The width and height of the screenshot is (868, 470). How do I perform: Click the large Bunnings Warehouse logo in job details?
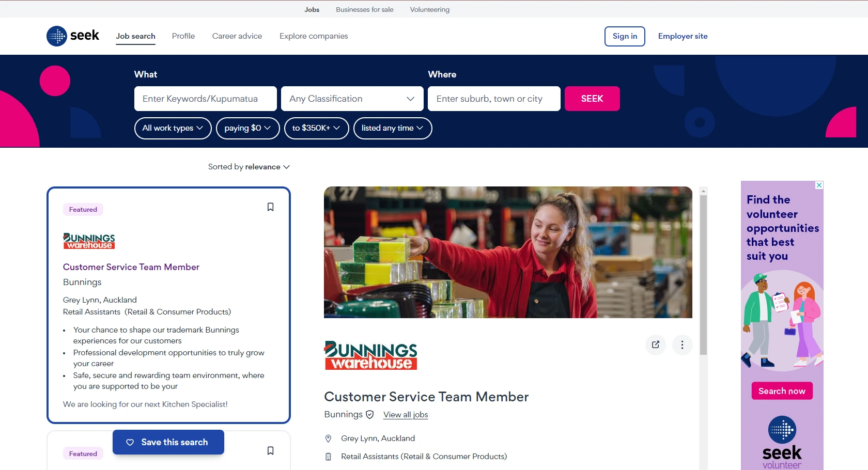click(370, 355)
